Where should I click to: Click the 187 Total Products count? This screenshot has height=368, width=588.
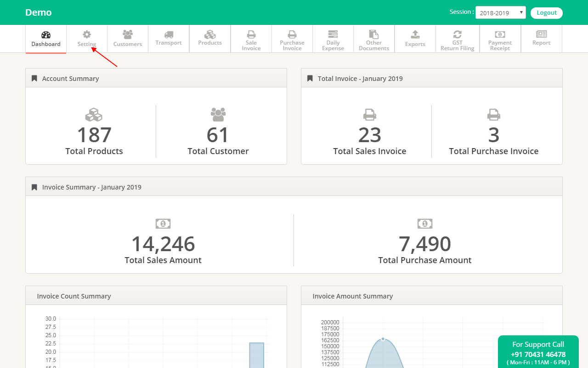(94, 135)
